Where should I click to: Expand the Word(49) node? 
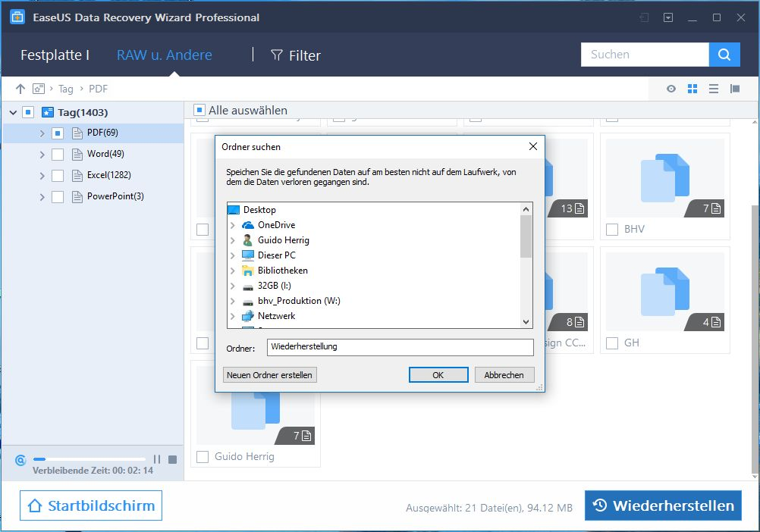(x=42, y=155)
